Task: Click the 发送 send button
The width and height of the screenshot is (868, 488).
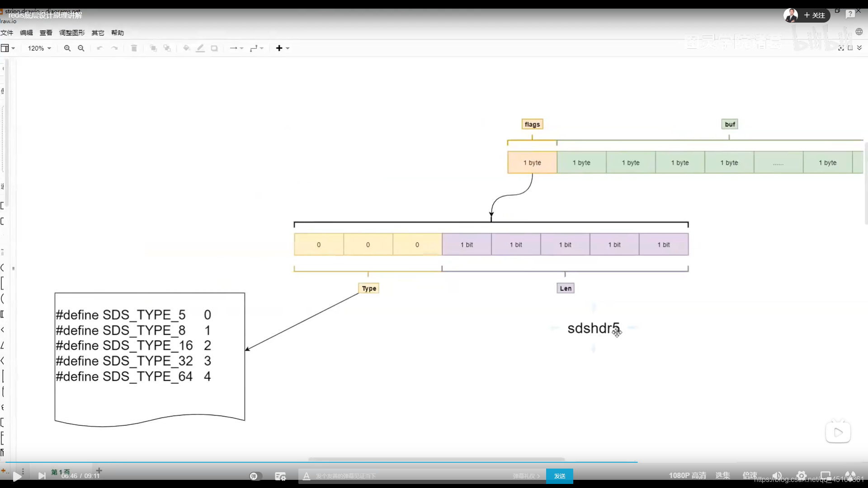Action: click(x=560, y=476)
